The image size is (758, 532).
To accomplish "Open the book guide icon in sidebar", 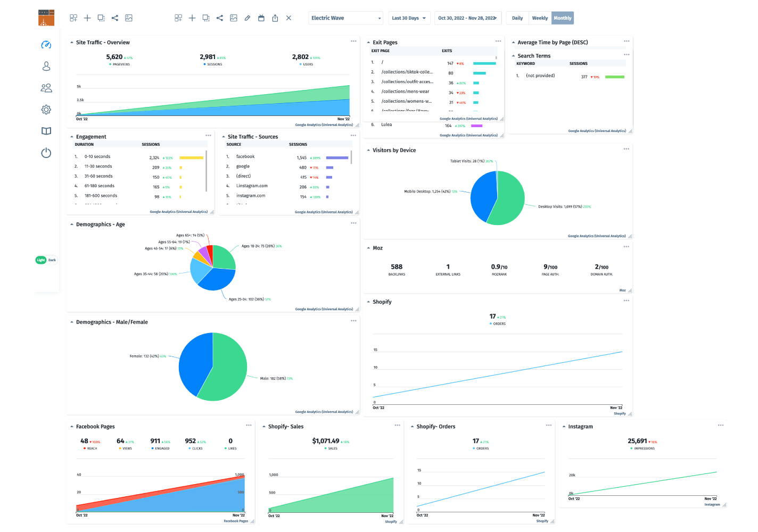I will 46,131.
